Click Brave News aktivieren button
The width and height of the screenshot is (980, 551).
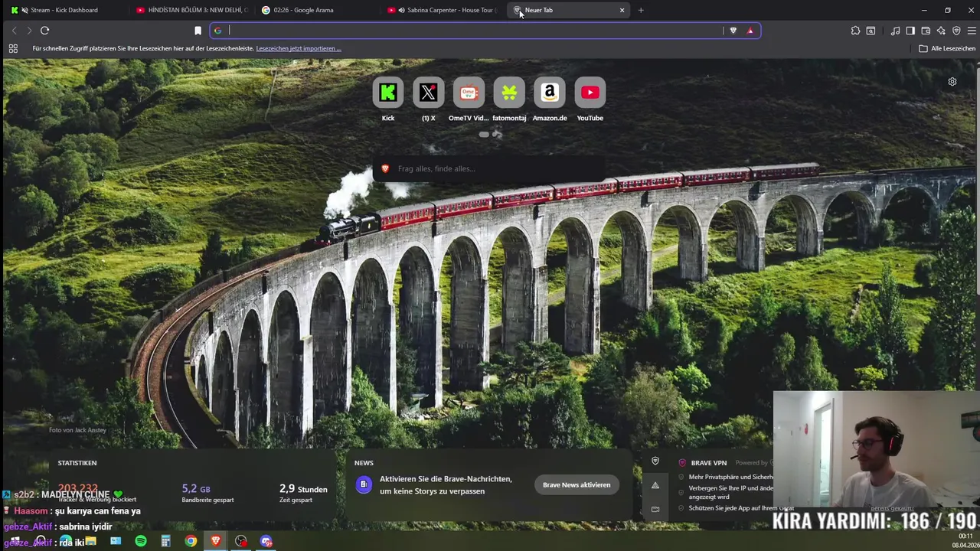click(577, 484)
